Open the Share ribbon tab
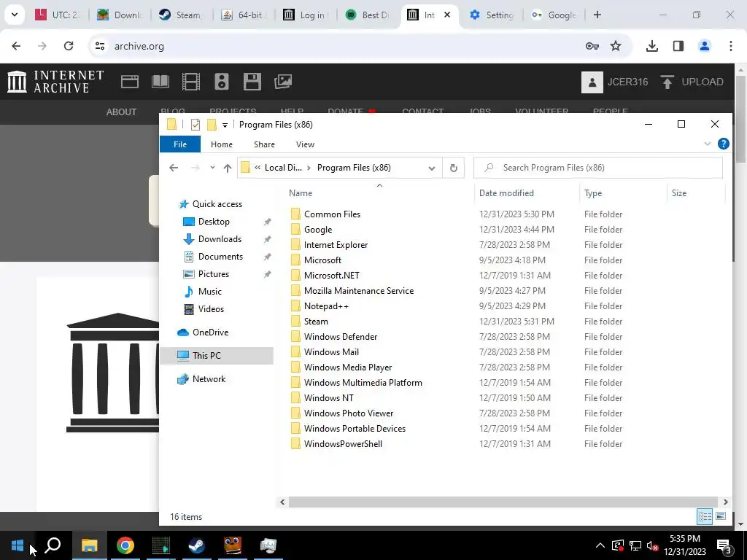The height and width of the screenshot is (560, 747). click(x=264, y=144)
